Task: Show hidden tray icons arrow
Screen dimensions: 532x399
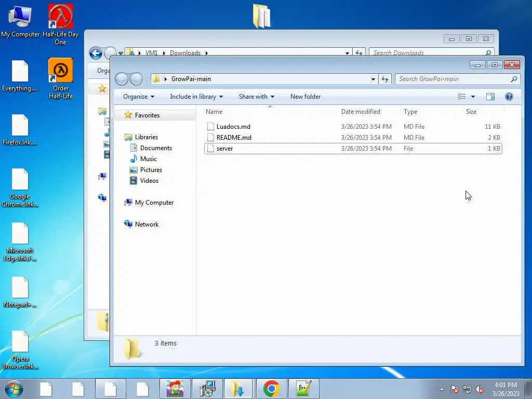Action: pyautogui.click(x=442, y=390)
